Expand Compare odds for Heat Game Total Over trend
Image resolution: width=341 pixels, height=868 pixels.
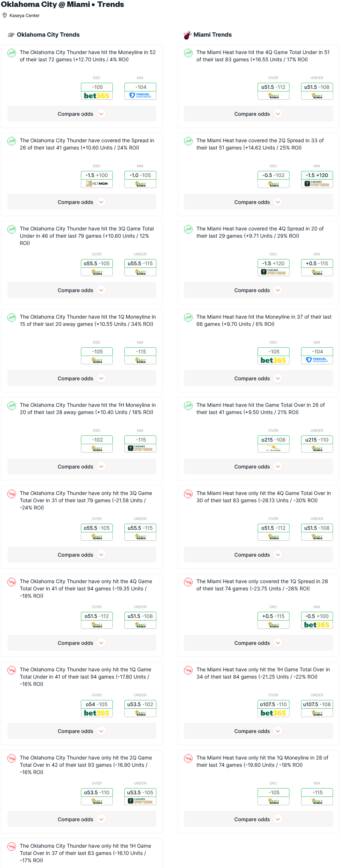258,467
